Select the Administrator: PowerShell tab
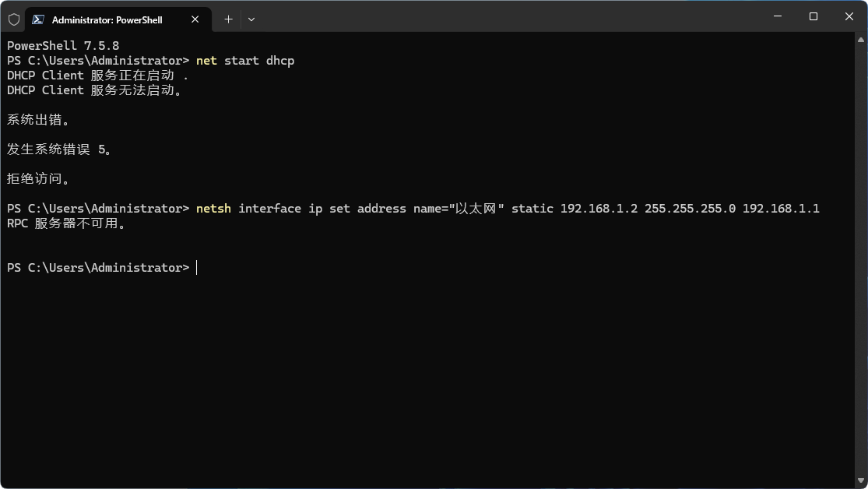 click(119, 20)
